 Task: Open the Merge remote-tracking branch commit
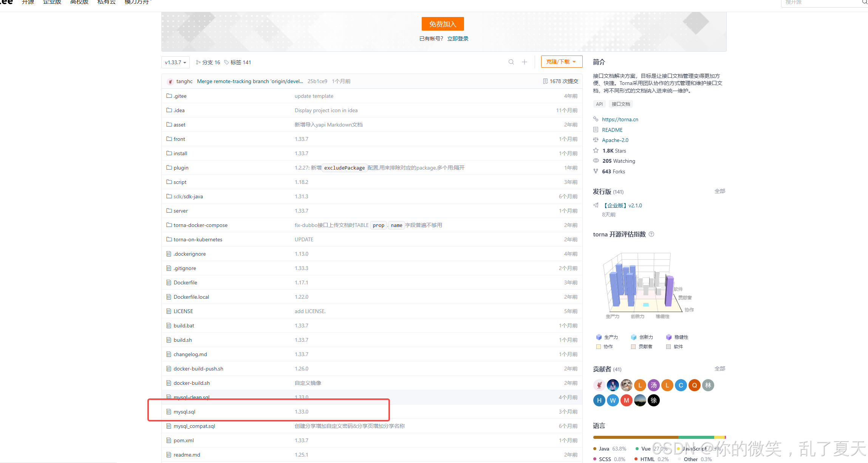click(250, 81)
